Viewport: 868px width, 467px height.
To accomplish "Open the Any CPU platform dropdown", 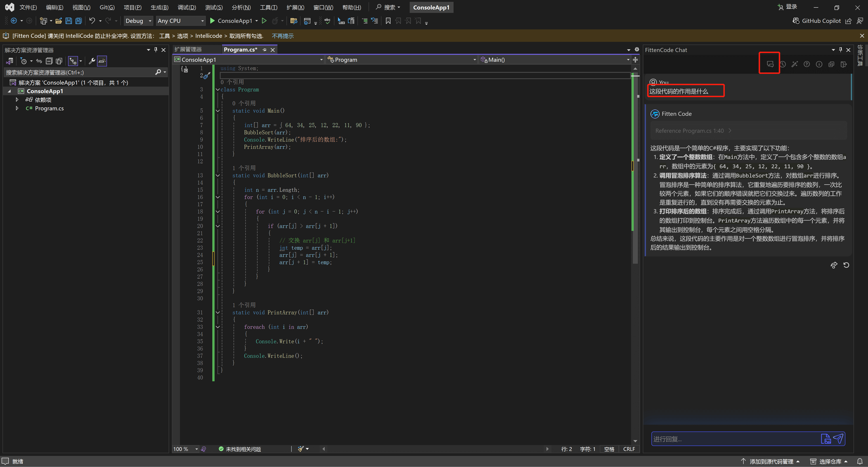I will [202, 21].
